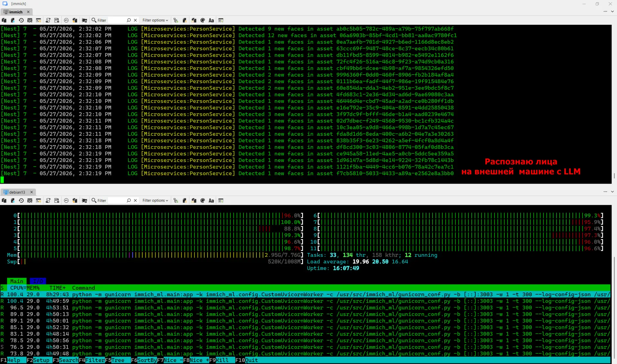617x364 pixels.
Task: Select htop process with TIME 4h53:51
Action: (305, 308)
